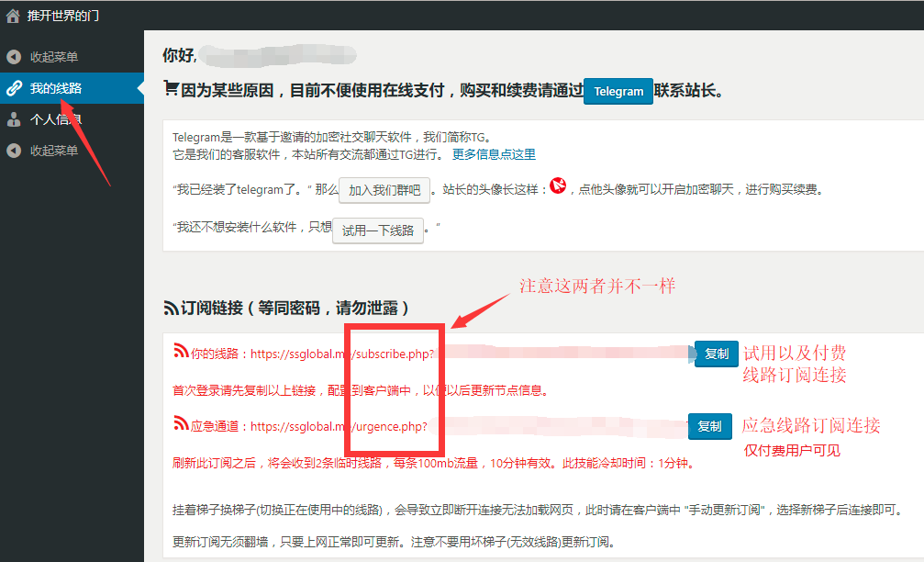Click the circle-arrow icon on last 收起菜单
This screenshot has width=924, height=562.
point(14,151)
